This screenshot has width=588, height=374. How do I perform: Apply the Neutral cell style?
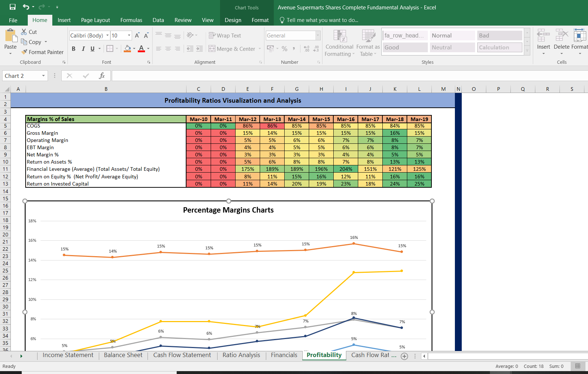point(452,47)
